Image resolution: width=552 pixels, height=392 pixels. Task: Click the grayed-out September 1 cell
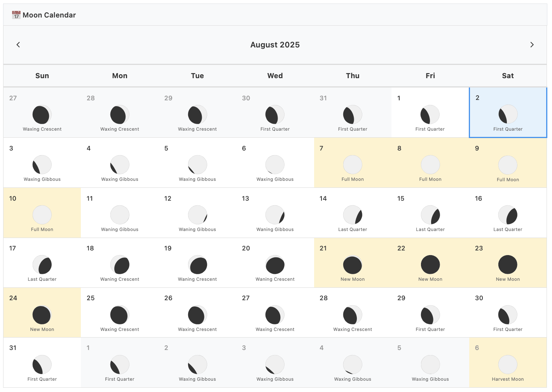[x=119, y=362]
